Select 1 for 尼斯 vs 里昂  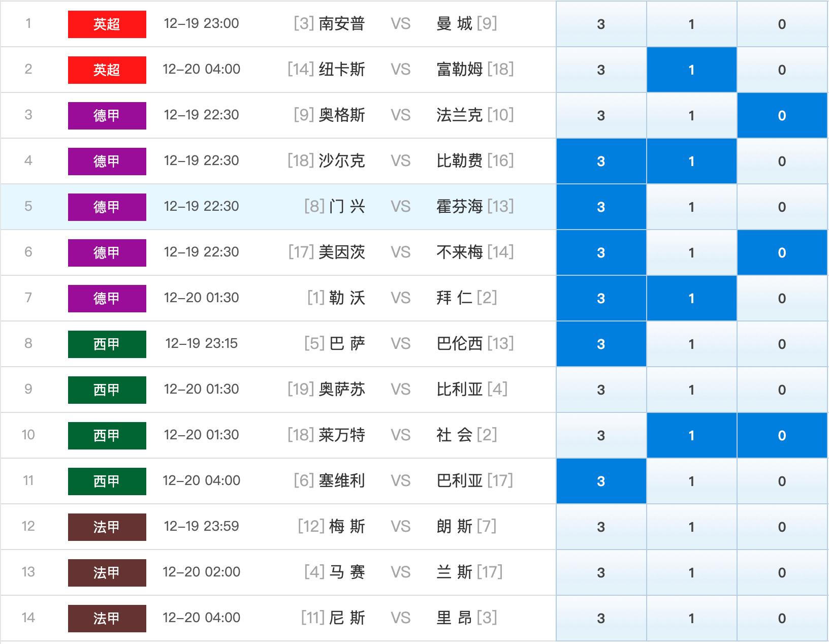coord(692,618)
